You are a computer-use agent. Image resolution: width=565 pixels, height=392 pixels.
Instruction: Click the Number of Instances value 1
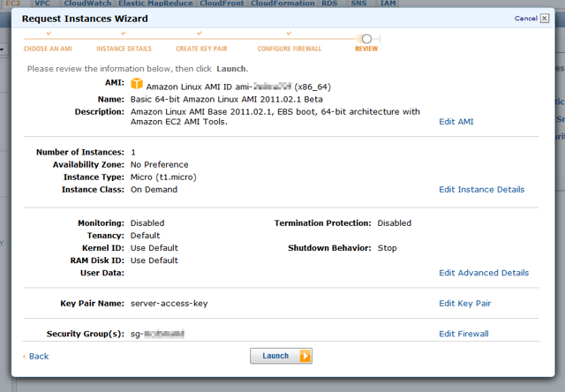[133, 153]
